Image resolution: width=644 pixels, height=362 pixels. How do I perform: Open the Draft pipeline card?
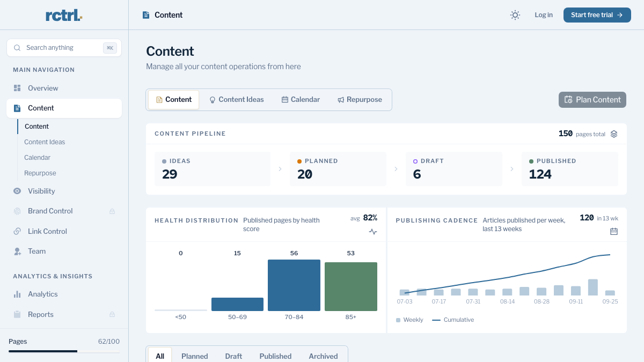click(x=454, y=169)
